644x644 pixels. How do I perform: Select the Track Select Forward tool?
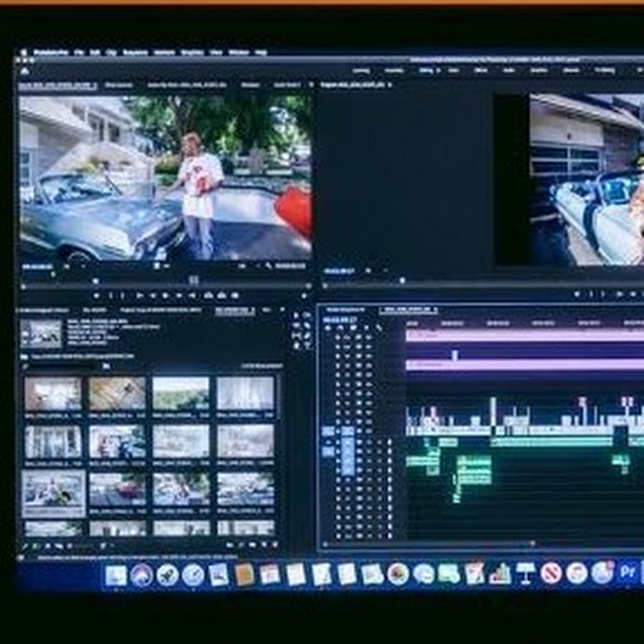(x=307, y=315)
